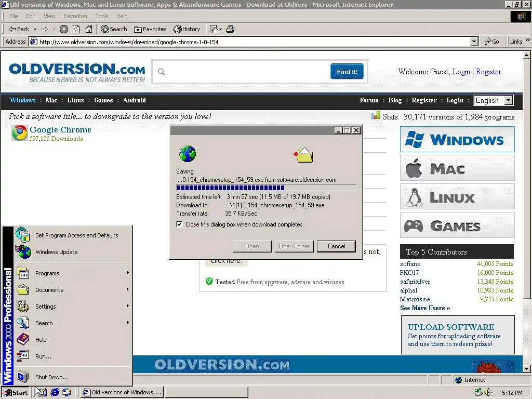This screenshot has width=532, height=399.
Task: Click the Outlook Express quick launch icon
Action: pyautogui.click(x=66, y=393)
